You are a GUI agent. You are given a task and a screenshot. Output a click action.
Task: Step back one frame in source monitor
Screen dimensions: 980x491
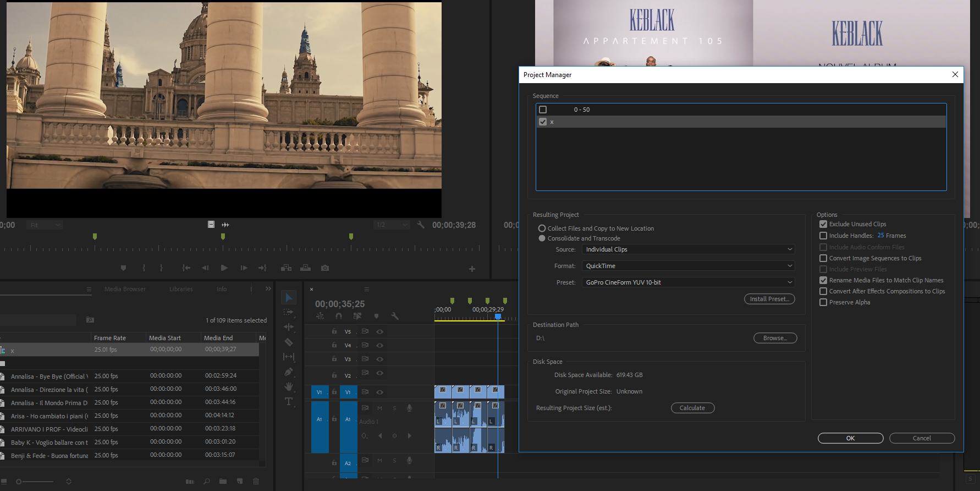(x=205, y=268)
